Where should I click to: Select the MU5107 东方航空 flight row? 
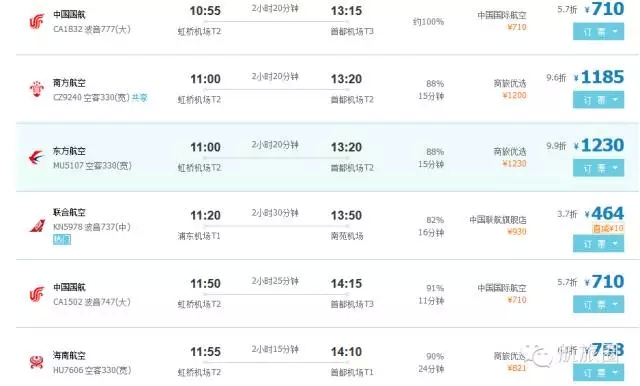[328, 157]
